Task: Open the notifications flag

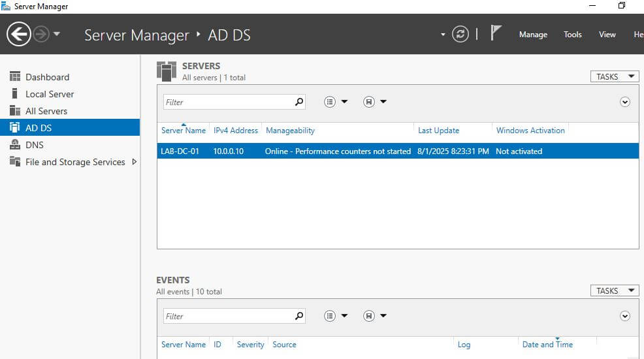Action: 496,33
